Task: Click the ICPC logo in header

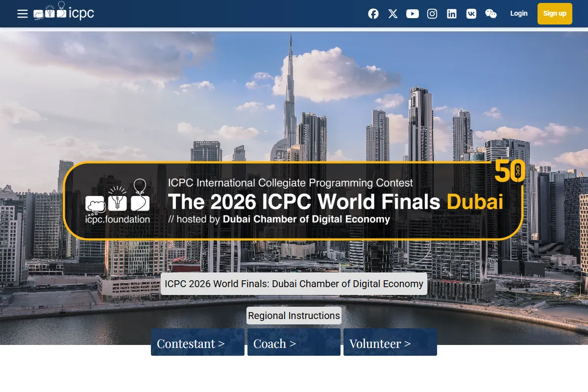Action: click(x=64, y=12)
